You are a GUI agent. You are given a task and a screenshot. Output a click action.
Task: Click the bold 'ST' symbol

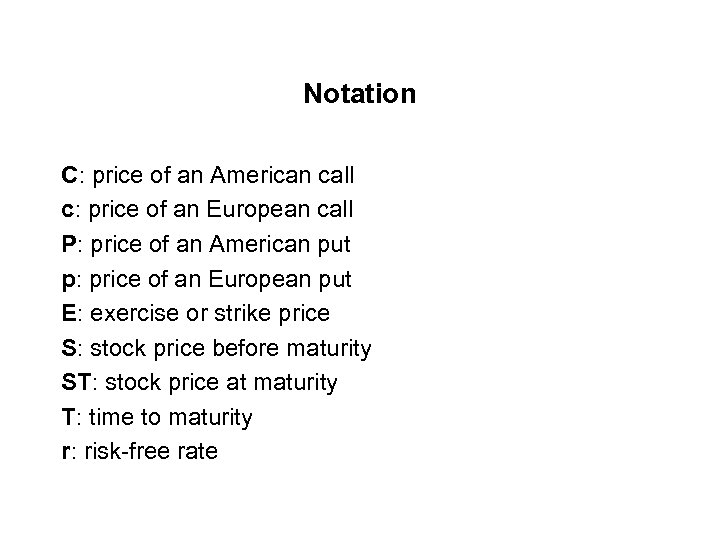click(74, 382)
